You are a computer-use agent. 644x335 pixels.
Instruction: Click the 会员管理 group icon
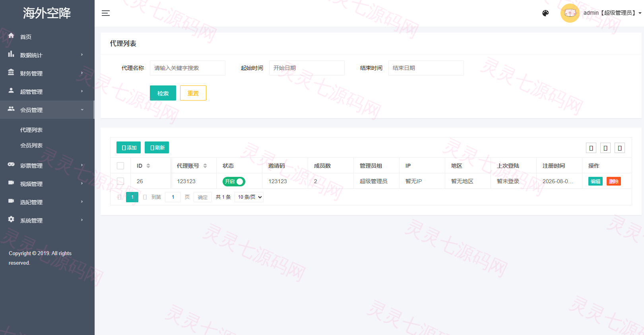pyautogui.click(x=11, y=108)
